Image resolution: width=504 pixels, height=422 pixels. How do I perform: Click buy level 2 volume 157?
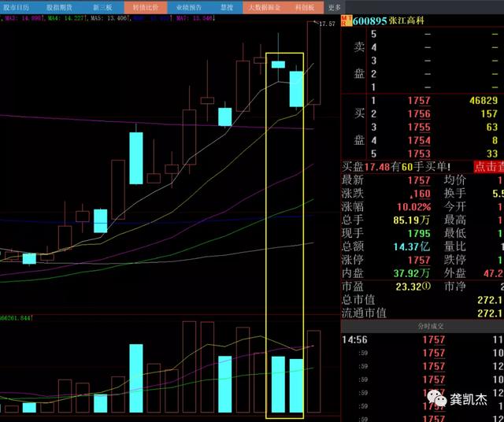click(x=489, y=114)
